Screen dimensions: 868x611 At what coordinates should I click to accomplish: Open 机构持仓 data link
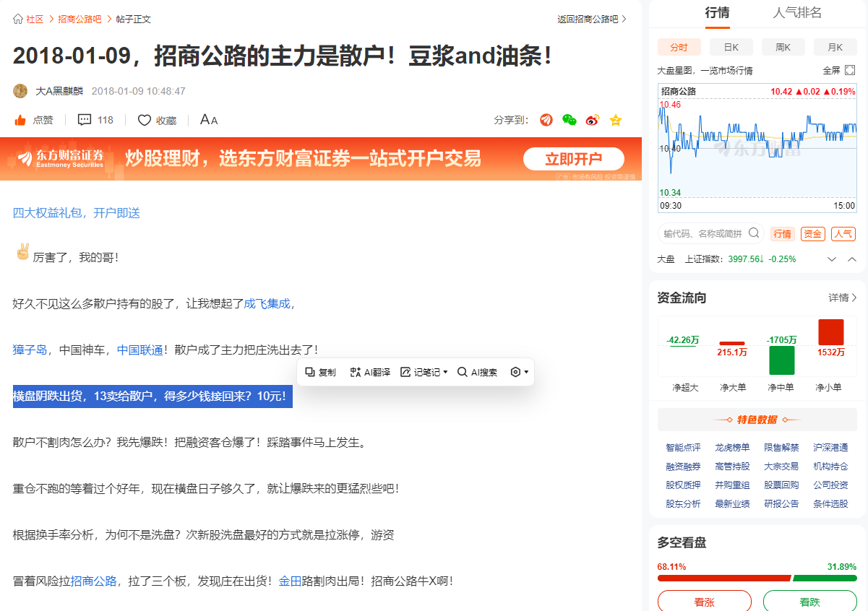(830, 467)
